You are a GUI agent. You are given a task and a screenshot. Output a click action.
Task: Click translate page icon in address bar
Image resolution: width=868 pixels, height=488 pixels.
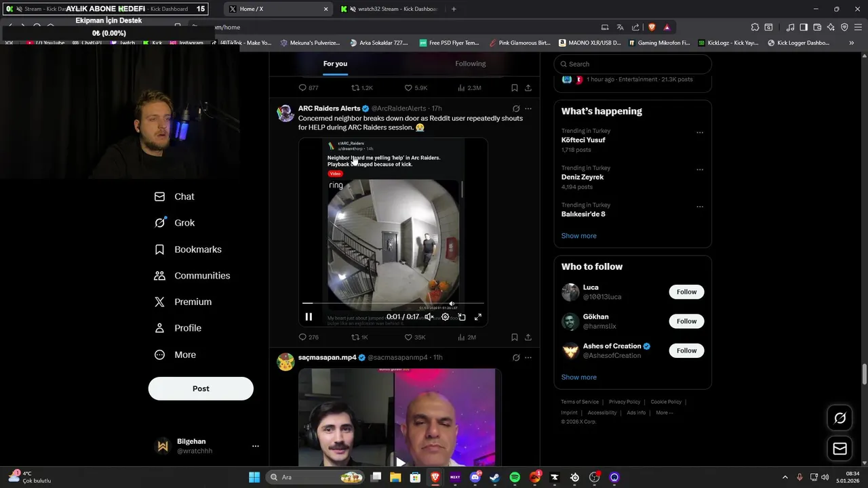620,27
